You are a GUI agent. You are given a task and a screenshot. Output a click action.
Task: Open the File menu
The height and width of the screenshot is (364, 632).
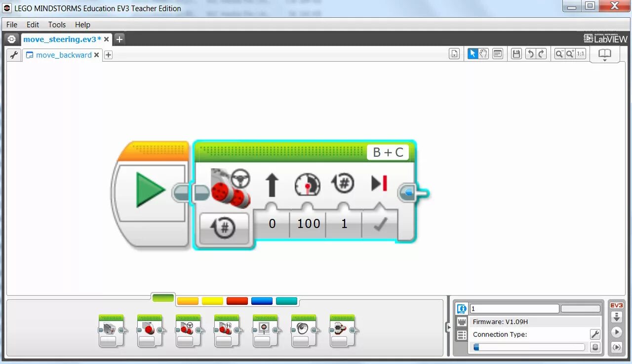coord(12,25)
